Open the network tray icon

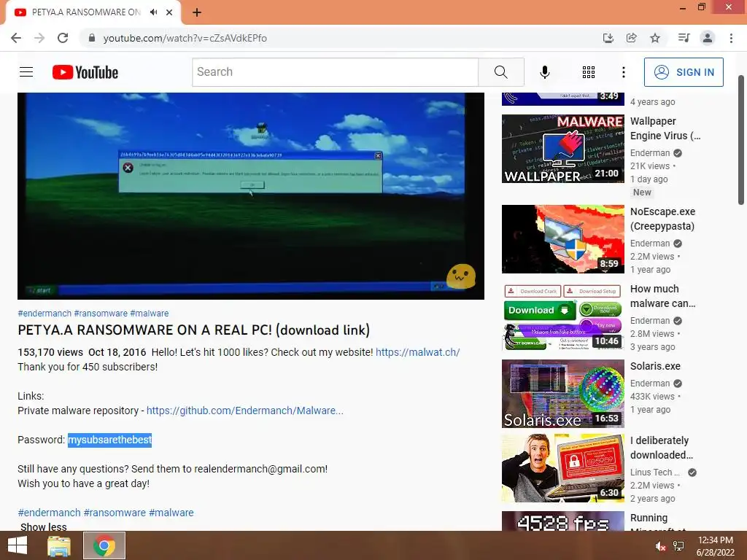(x=678, y=547)
